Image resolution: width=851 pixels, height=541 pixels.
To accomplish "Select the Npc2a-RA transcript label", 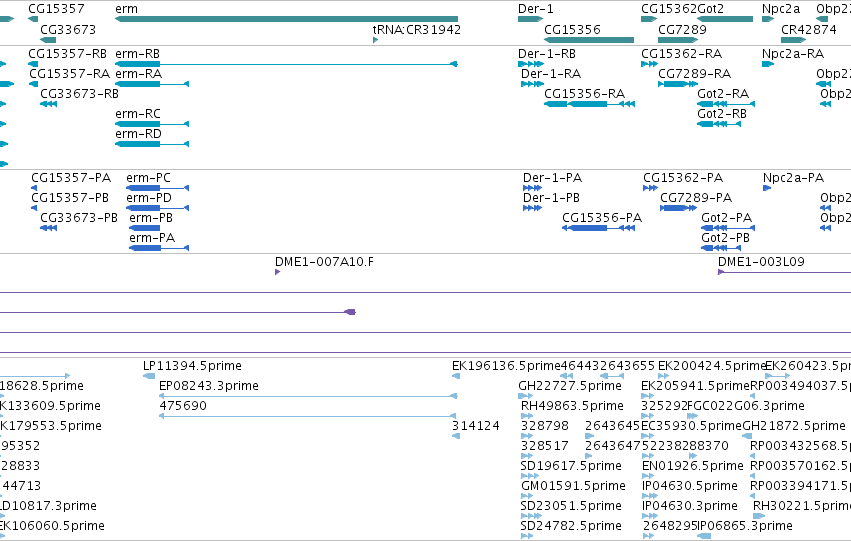I will (793, 54).
